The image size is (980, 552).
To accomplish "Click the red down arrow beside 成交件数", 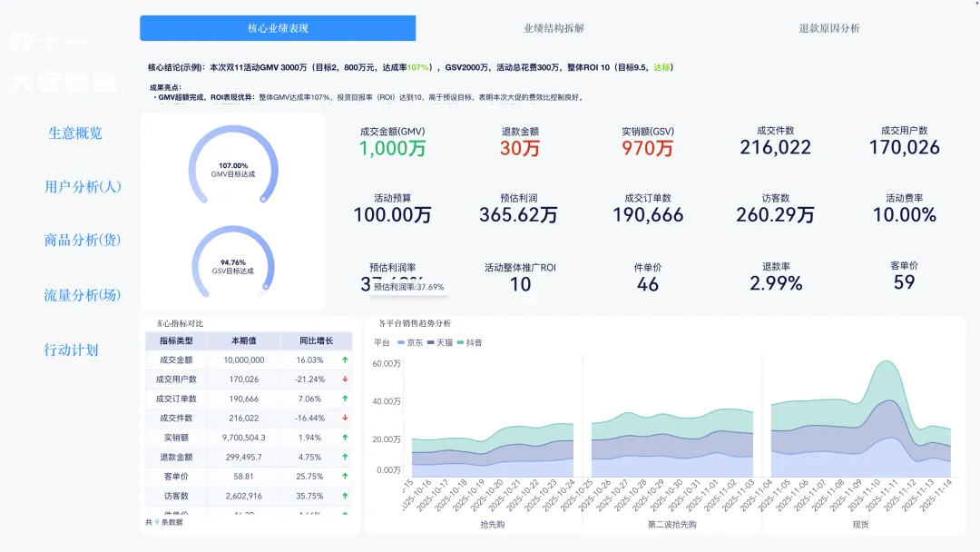I will coord(344,418).
